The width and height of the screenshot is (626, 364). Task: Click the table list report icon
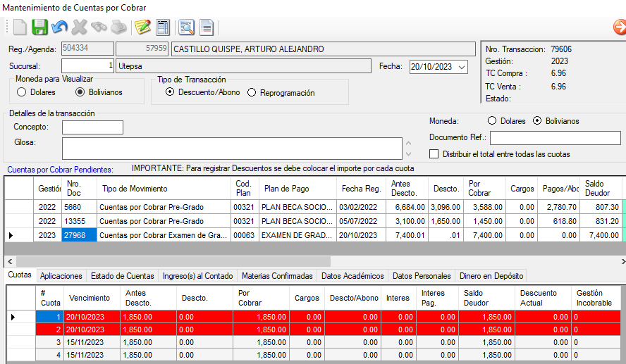162,27
